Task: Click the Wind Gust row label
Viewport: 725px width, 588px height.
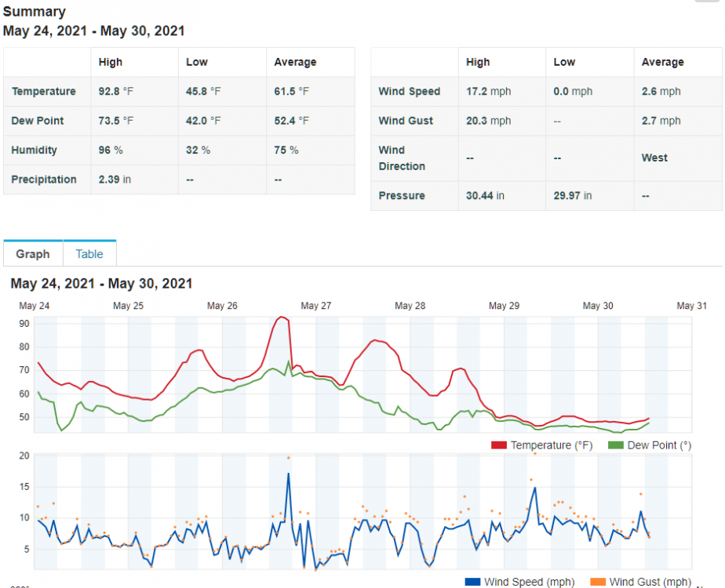Action: pos(406,121)
